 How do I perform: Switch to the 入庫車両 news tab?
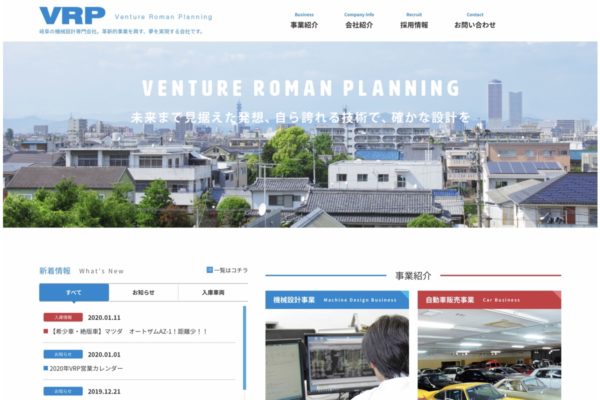click(x=213, y=292)
